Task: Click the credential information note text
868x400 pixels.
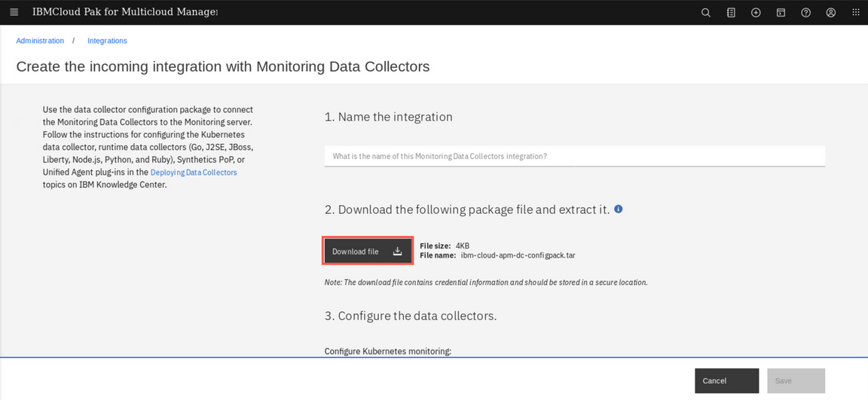Action: 486,282
